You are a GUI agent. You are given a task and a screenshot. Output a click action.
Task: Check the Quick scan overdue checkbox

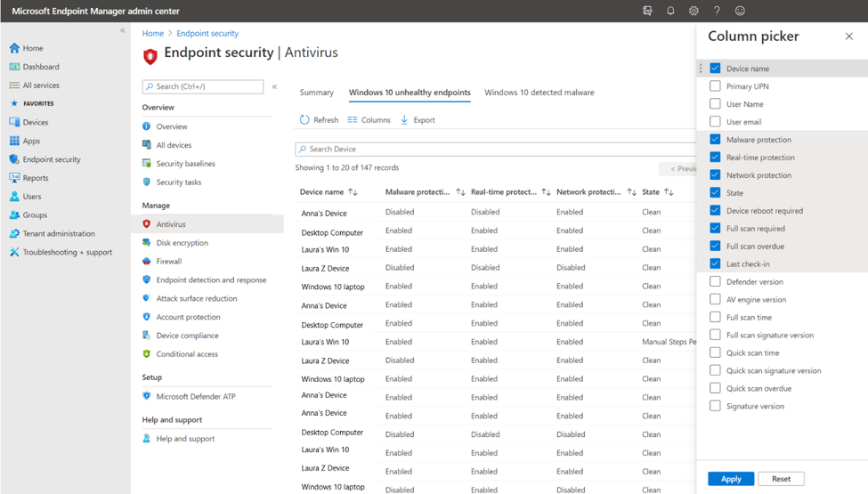point(715,388)
